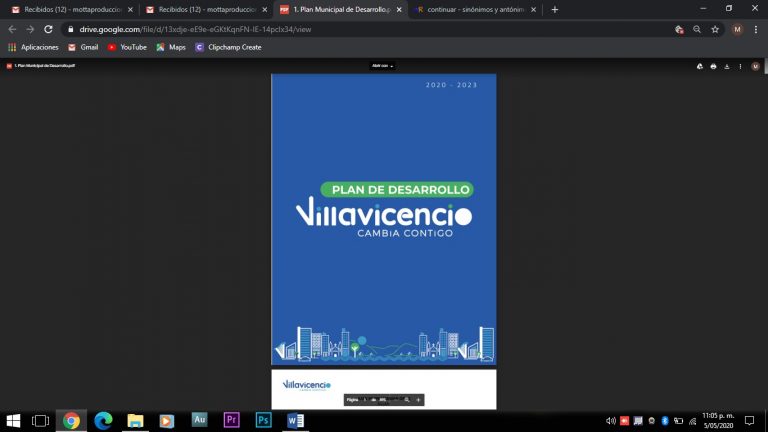Click the blue Plan de Desarrollo cover page

tap(384, 219)
